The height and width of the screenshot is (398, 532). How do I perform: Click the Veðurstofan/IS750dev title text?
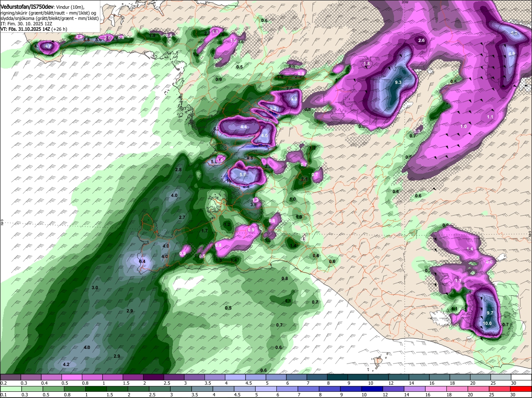coord(27,6)
